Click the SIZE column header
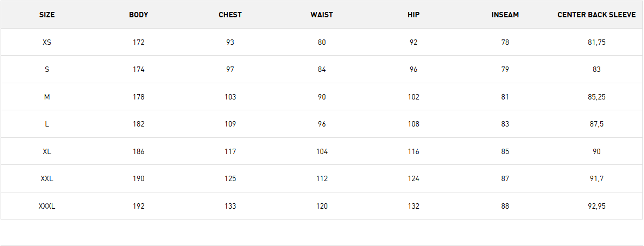This screenshot has height=246, width=644. [x=47, y=15]
